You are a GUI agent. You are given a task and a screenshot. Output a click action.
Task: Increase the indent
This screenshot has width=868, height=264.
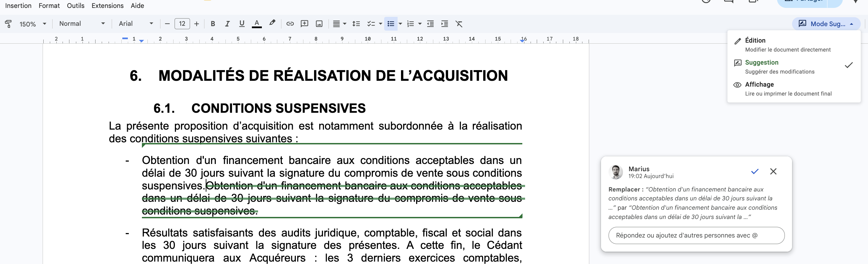coord(445,24)
